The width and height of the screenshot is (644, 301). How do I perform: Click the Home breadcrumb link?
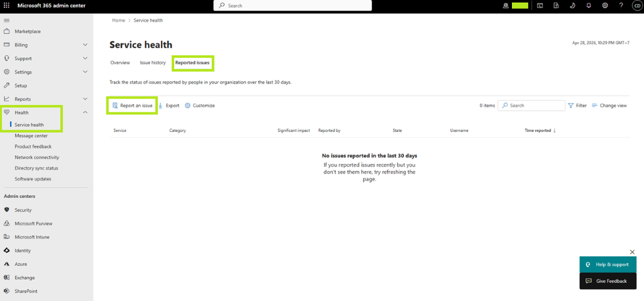(x=118, y=20)
